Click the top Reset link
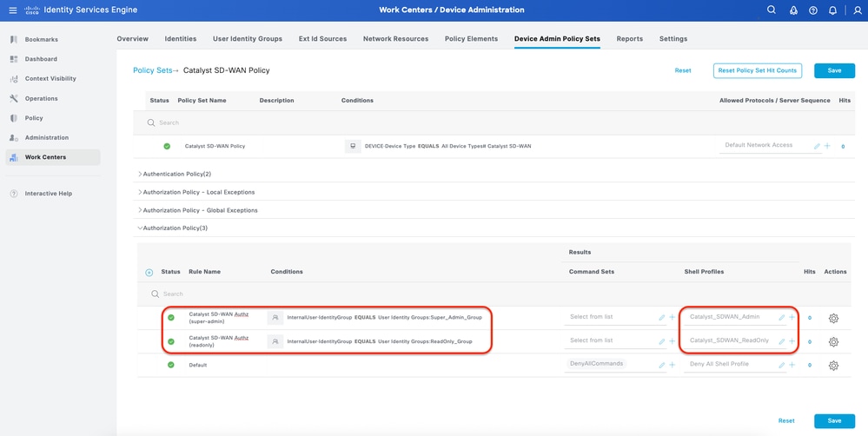 click(x=683, y=70)
